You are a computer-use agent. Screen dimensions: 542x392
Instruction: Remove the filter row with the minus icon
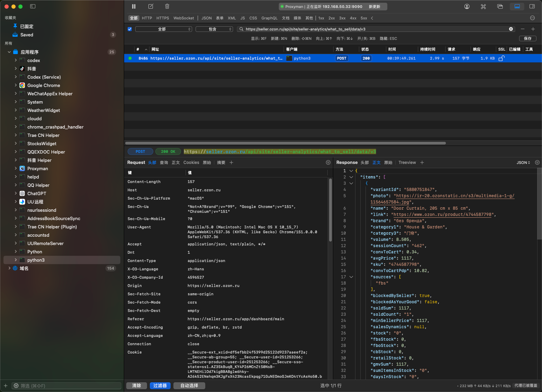pos(523,29)
